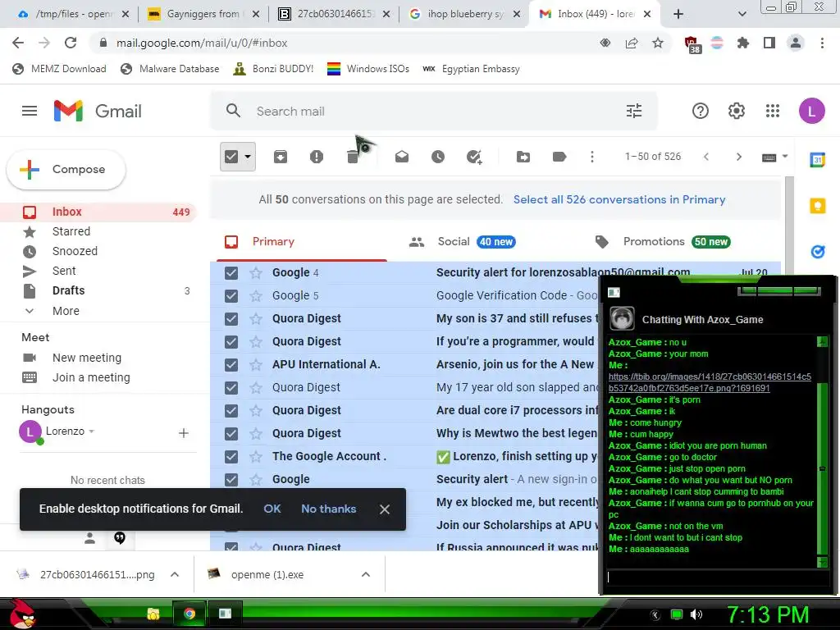
Task: Show search options filter icon
Action: [634, 111]
